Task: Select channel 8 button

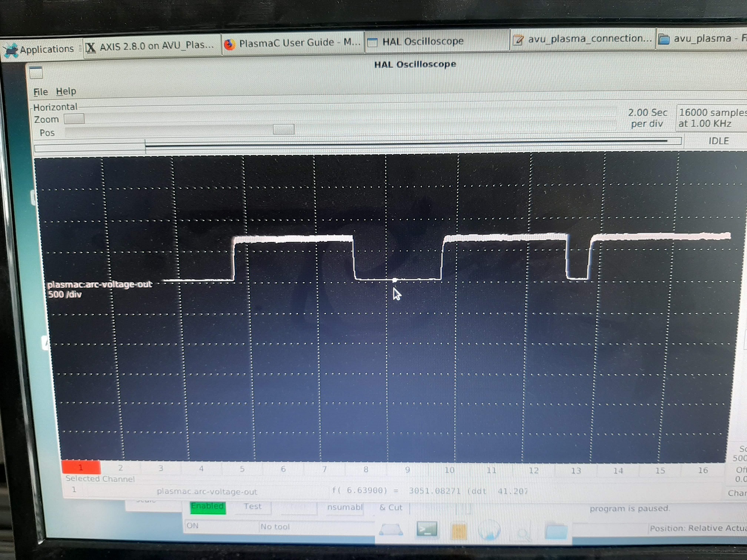Action: [x=366, y=470]
